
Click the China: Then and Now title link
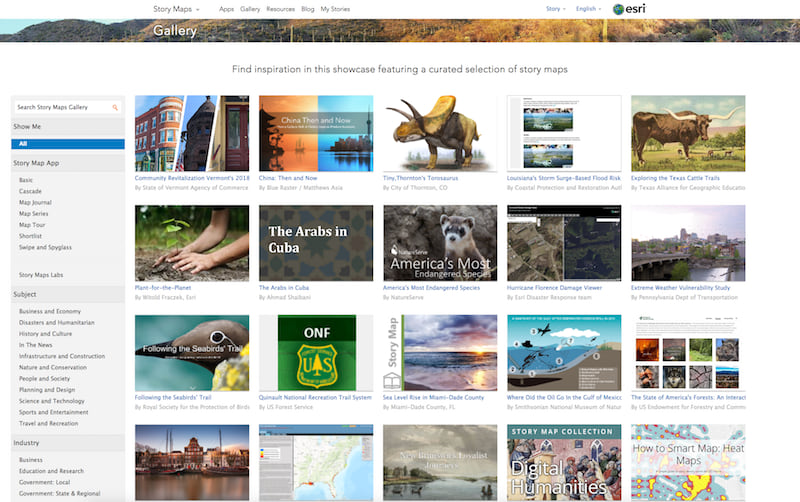(288, 178)
